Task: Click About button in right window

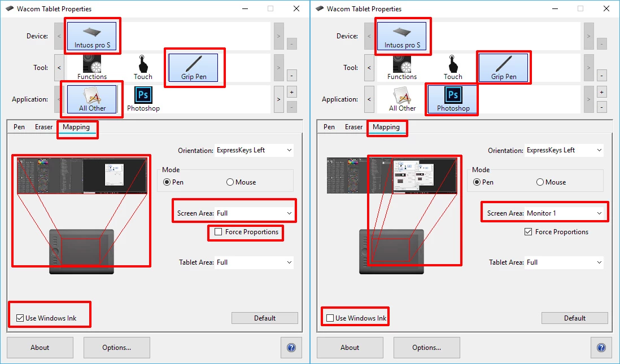Action: (x=350, y=348)
